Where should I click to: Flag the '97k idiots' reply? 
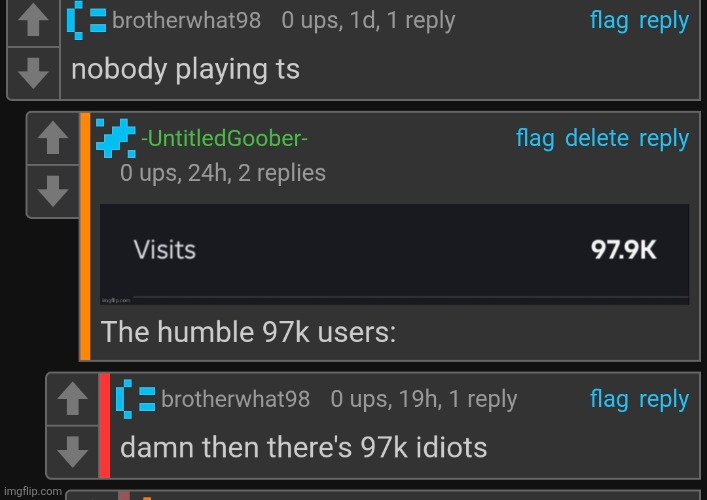pyautogui.click(x=609, y=399)
